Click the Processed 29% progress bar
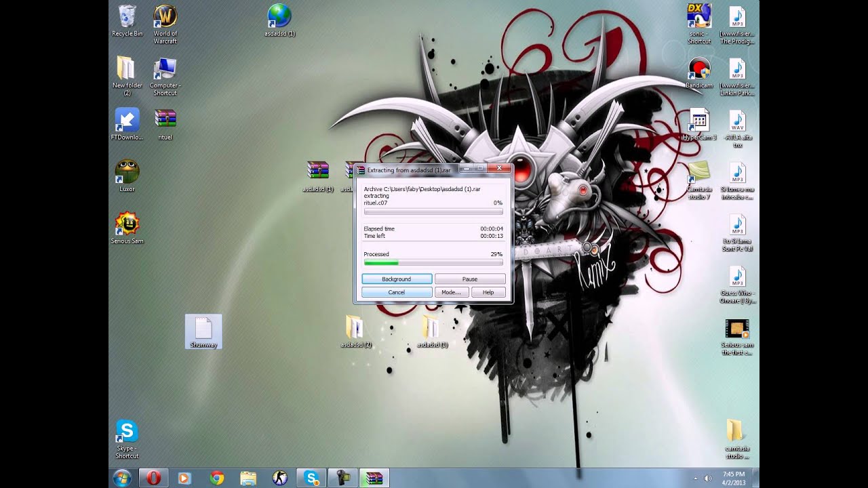This screenshot has width=868, height=488. click(x=433, y=262)
